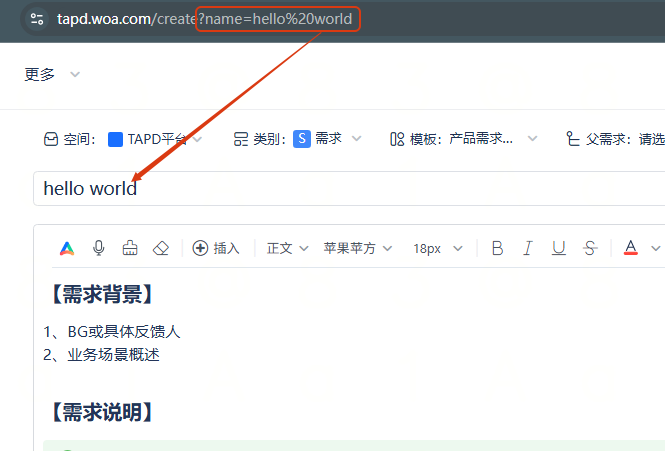Toggle underline formatting
Screen dimensions: 665x451
559,248
